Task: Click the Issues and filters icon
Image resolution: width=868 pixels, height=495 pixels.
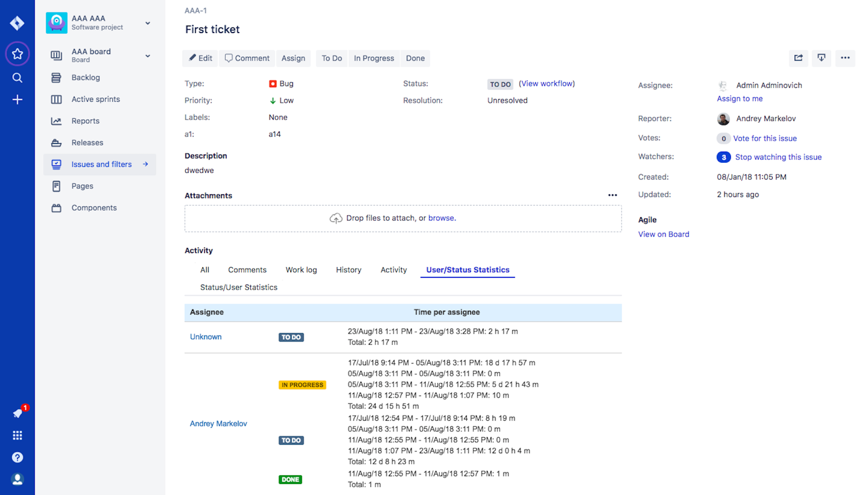Action: pyautogui.click(x=56, y=164)
